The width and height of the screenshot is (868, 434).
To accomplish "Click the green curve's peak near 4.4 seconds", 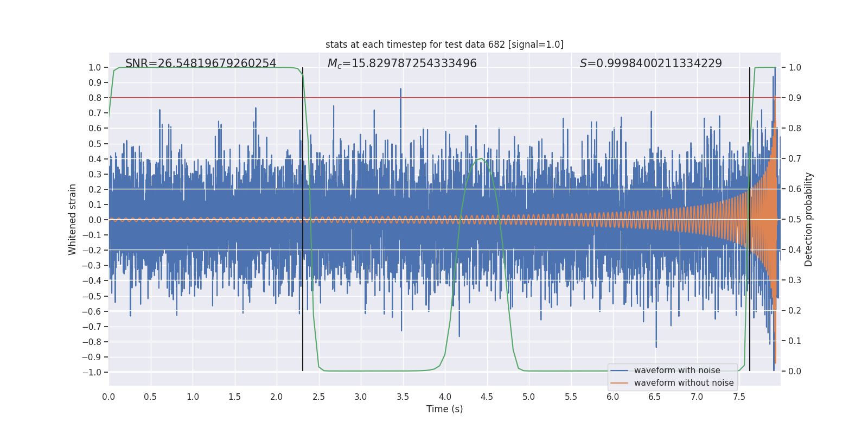I will pos(481,158).
